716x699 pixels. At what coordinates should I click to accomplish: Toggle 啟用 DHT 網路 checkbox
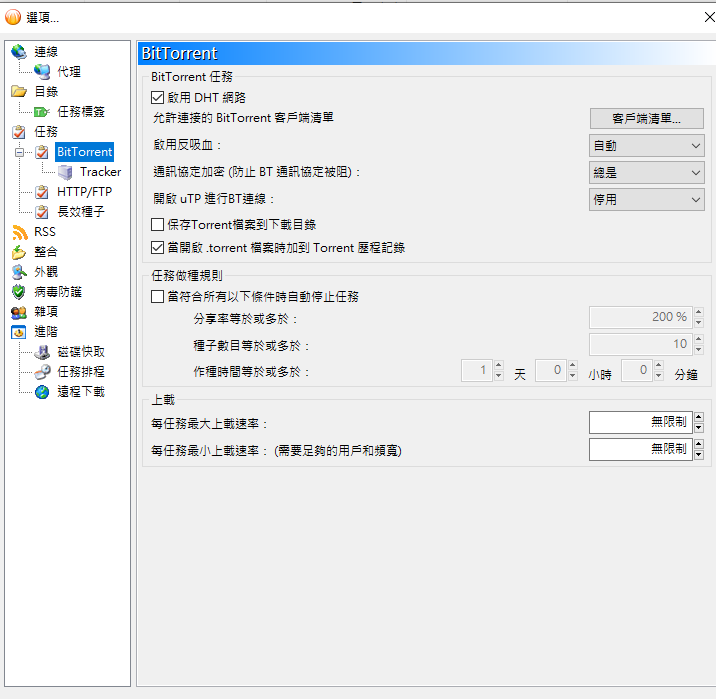[157, 97]
